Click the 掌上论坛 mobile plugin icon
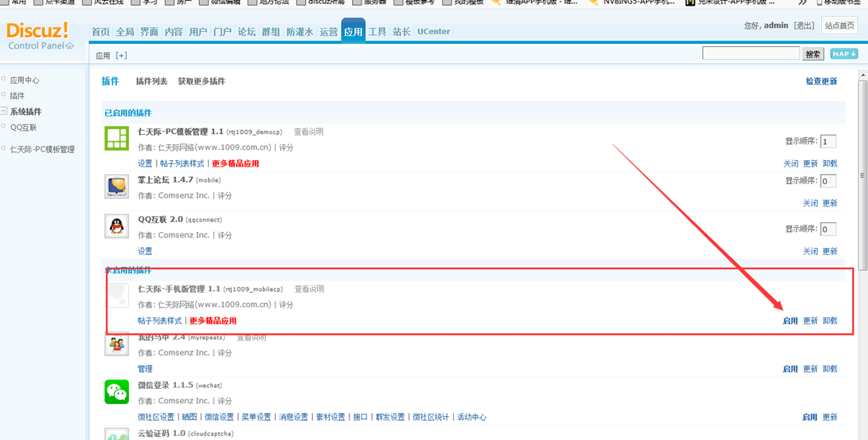 117,187
